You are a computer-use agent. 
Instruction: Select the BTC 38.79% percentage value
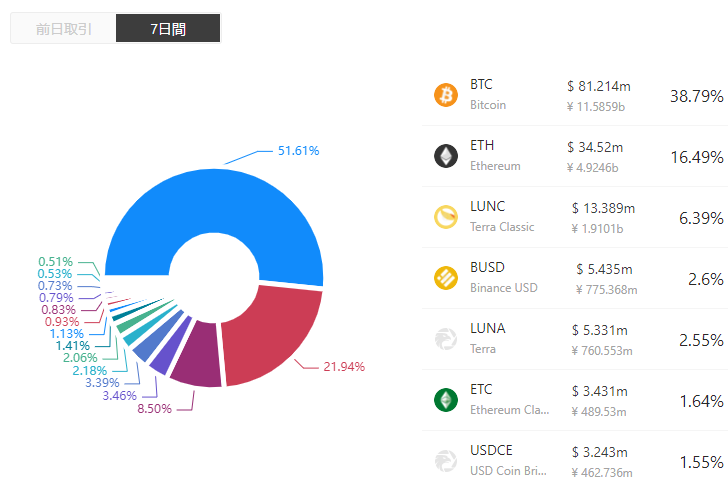696,96
